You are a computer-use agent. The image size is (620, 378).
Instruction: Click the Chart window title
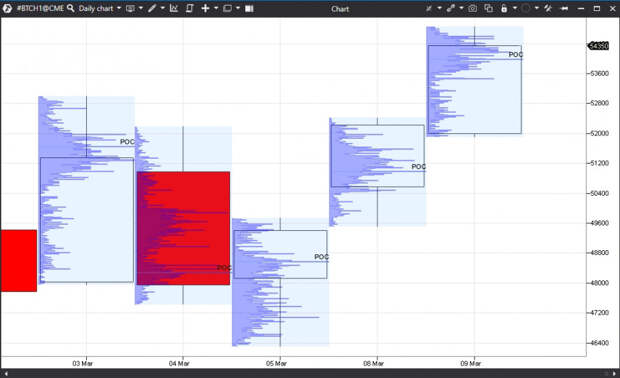[x=340, y=9]
